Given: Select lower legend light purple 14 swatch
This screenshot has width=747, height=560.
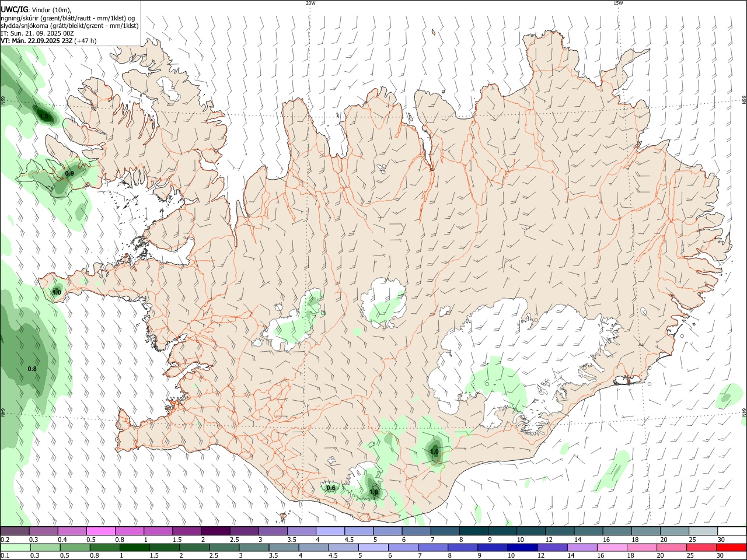Looking at the screenshot, I should point(582,547).
